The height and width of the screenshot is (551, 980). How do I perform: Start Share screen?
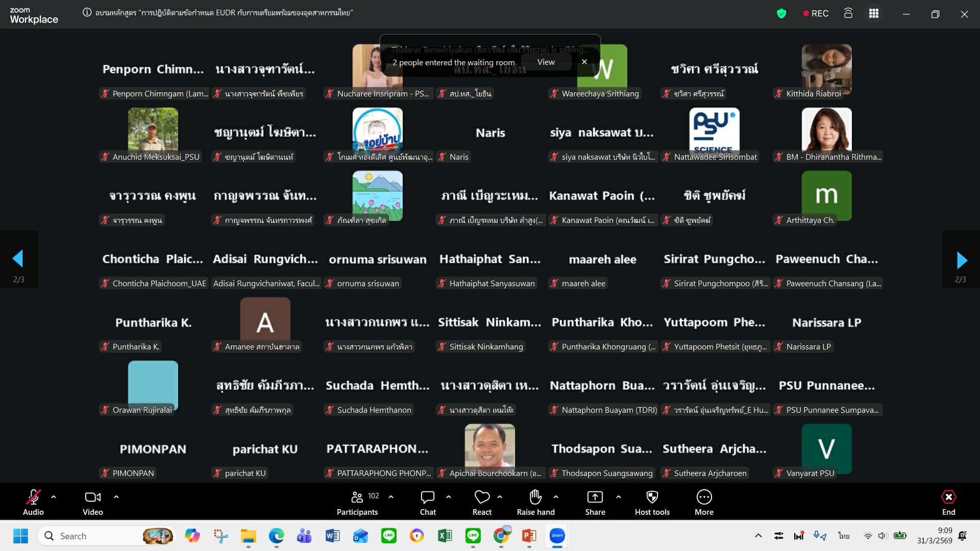point(595,503)
